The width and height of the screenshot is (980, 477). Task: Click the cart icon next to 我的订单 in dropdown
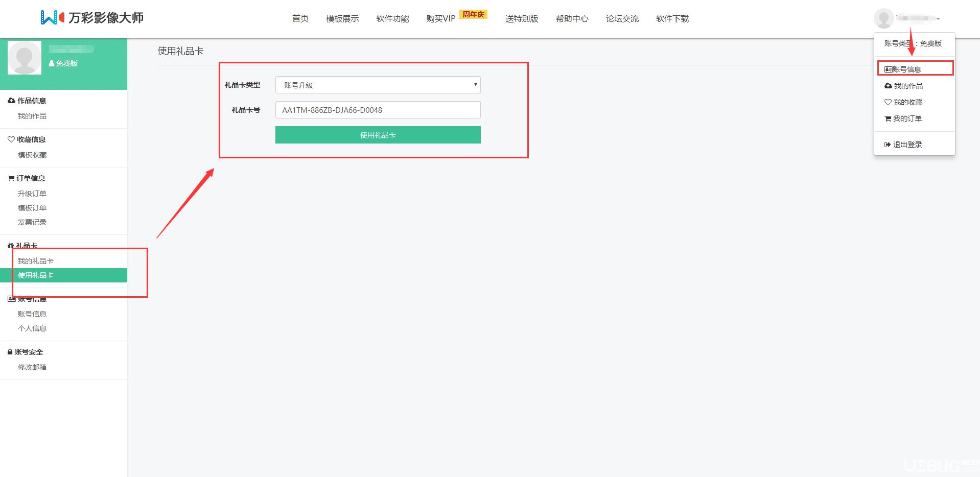(888, 118)
